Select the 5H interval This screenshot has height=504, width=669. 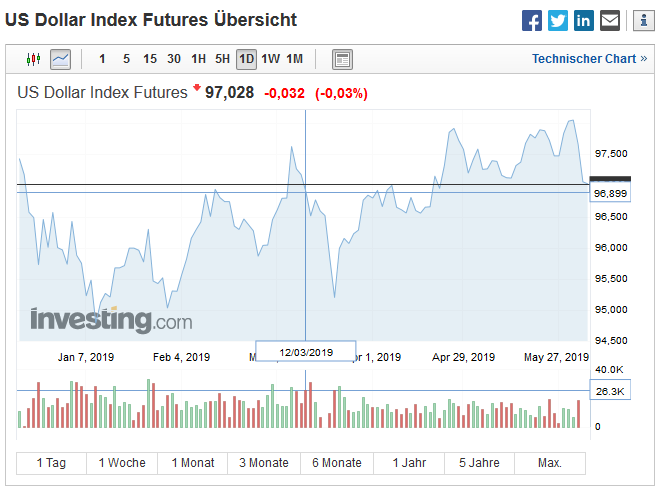tap(222, 59)
